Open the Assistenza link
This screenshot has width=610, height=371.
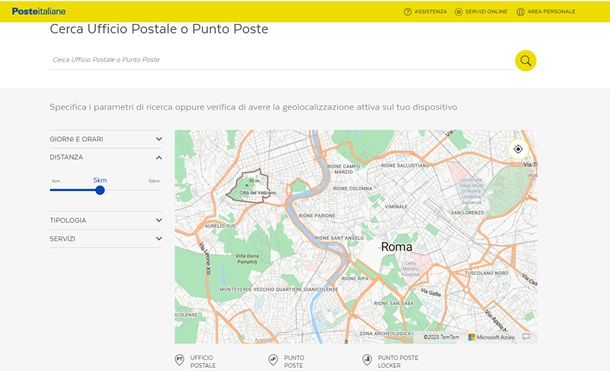point(430,12)
